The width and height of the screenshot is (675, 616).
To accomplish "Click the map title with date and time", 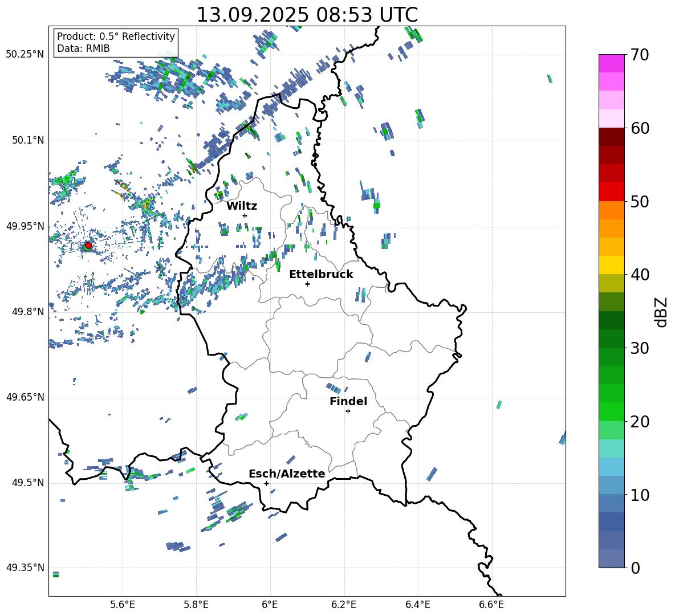I will pyautogui.click(x=307, y=15).
